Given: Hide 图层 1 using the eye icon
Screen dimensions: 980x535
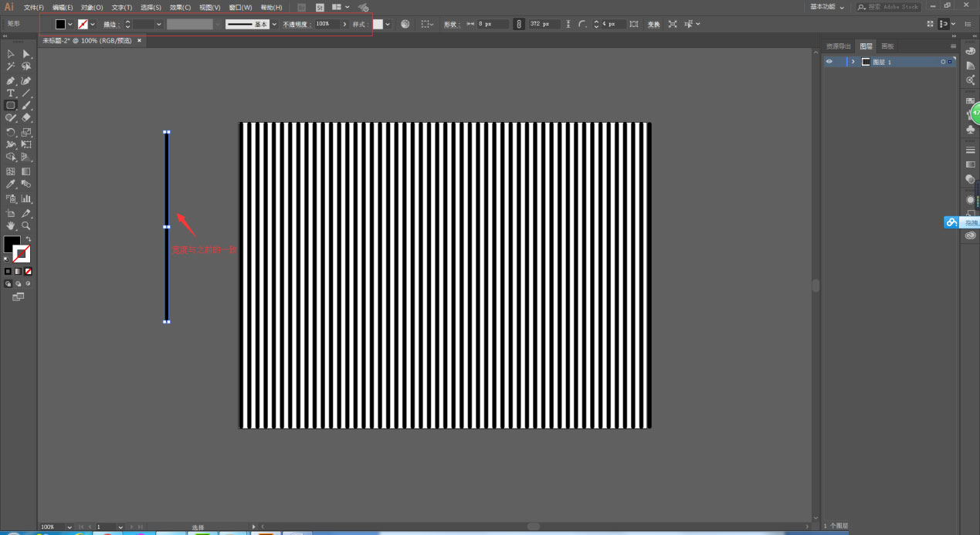Looking at the screenshot, I should coord(829,62).
